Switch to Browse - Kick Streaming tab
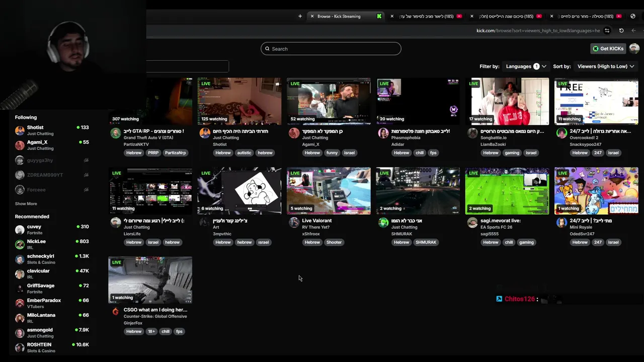The height and width of the screenshot is (362, 644). (x=345, y=16)
